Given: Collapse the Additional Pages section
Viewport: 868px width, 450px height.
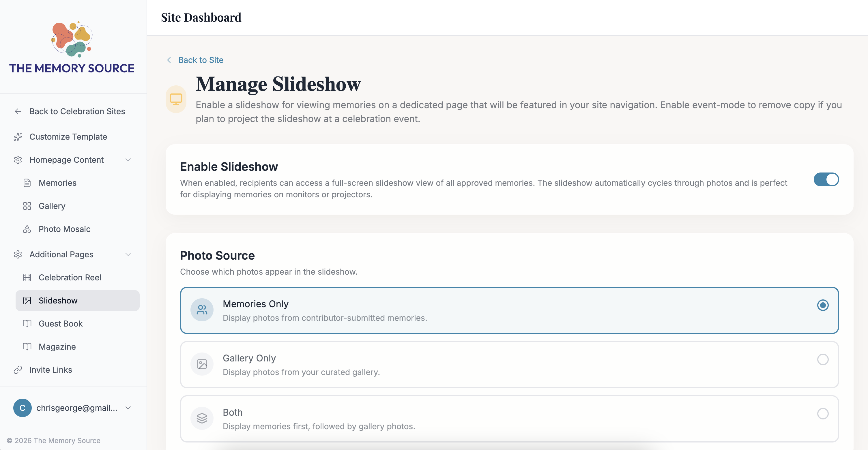Looking at the screenshot, I should 128,254.
